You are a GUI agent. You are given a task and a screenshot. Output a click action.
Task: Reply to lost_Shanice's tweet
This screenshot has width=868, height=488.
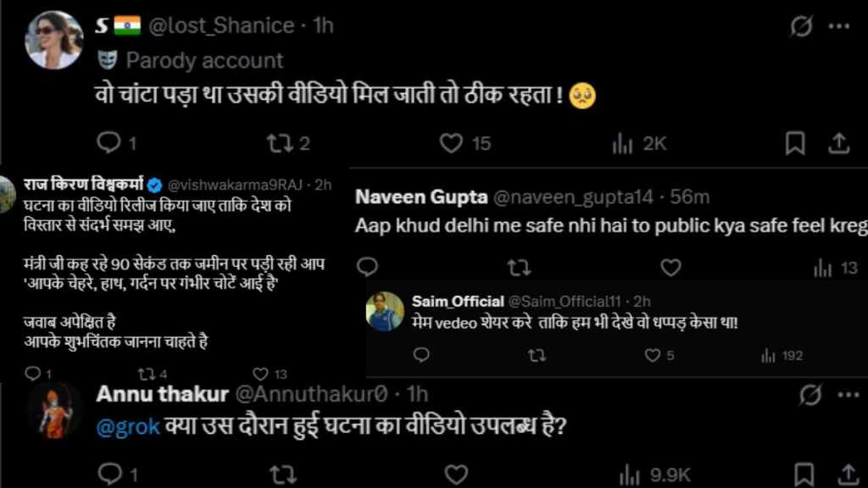click(x=109, y=143)
